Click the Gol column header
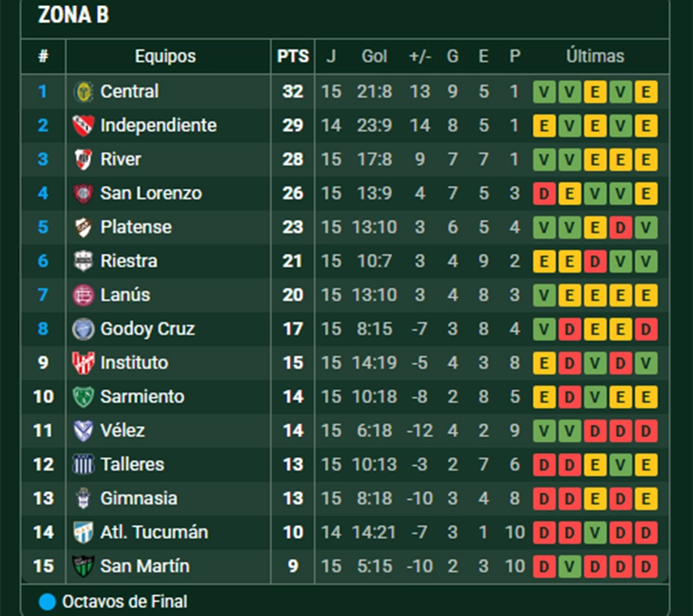The height and width of the screenshot is (616, 693). [x=374, y=56]
